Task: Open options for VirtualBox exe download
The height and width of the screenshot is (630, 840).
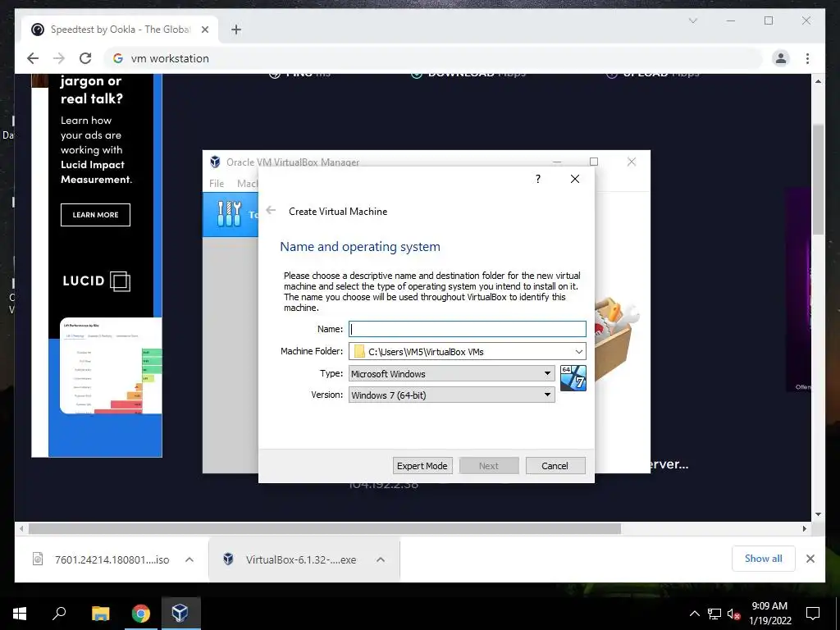Action: coord(381,559)
